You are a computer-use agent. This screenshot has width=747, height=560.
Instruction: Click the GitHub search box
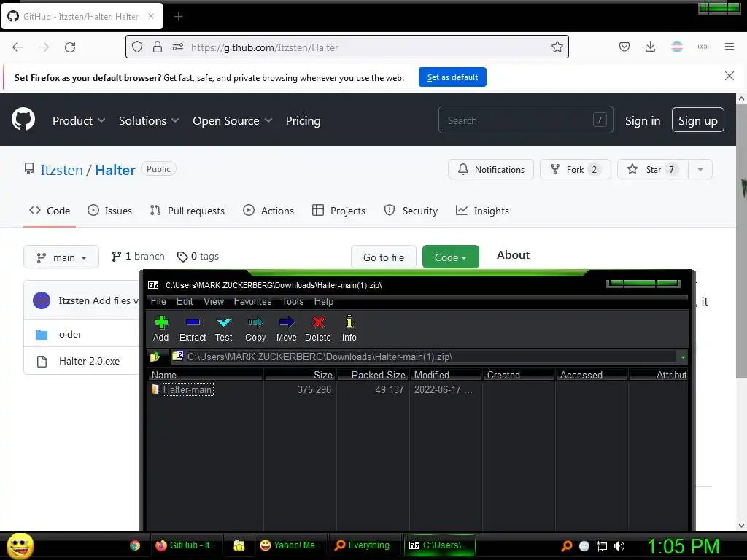click(525, 120)
